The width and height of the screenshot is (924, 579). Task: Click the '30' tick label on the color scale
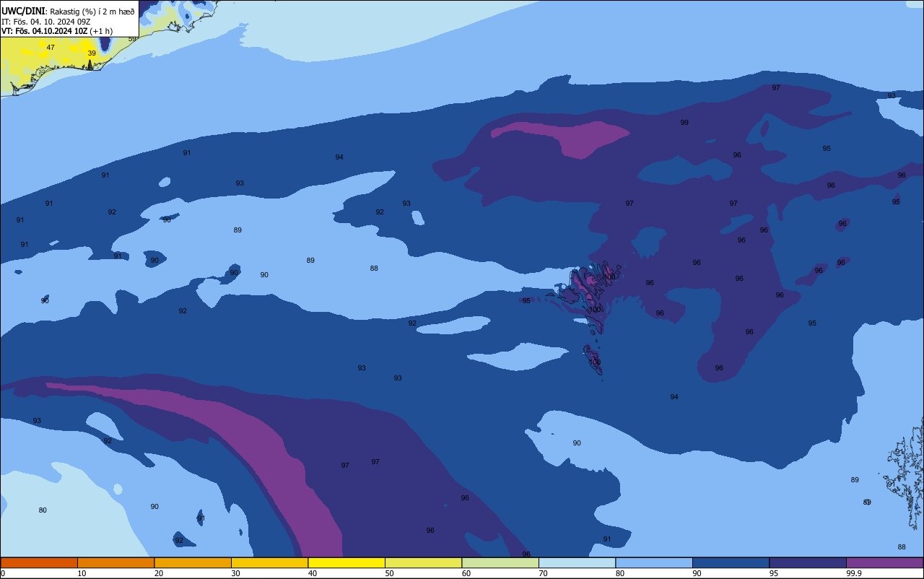(x=235, y=573)
